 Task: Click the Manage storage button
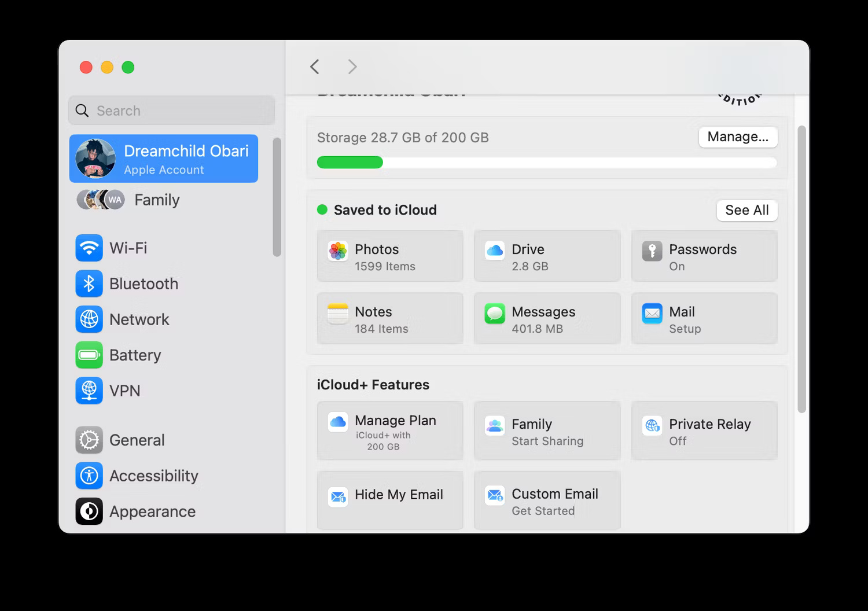pyautogui.click(x=738, y=137)
